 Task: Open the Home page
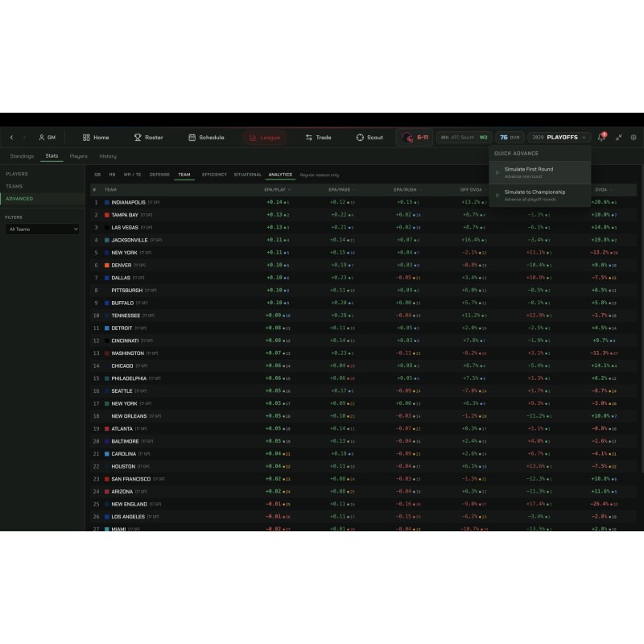click(x=96, y=137)
